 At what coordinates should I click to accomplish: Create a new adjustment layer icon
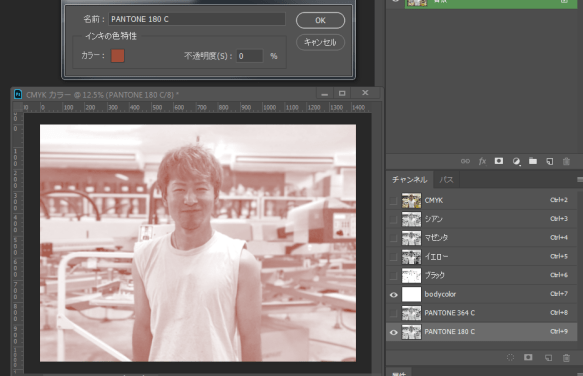516,161
